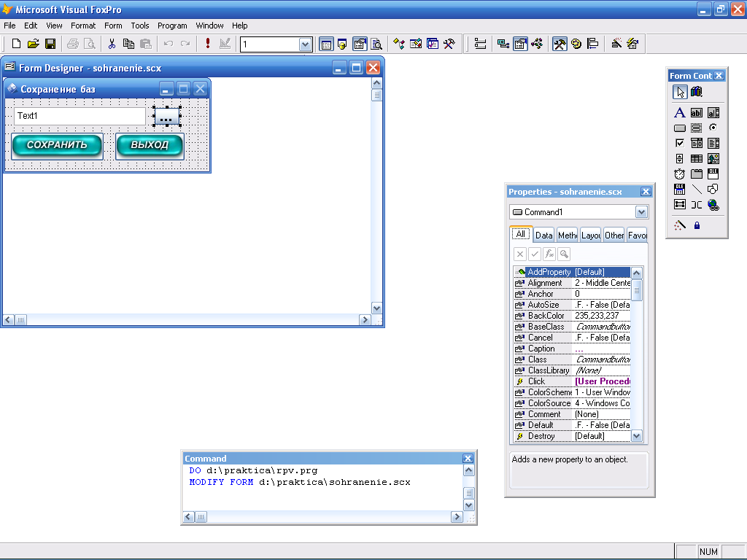Switch to the Layout tab in Properties
This screenshot has width=747, height=560.
click(x=591, y=236)
